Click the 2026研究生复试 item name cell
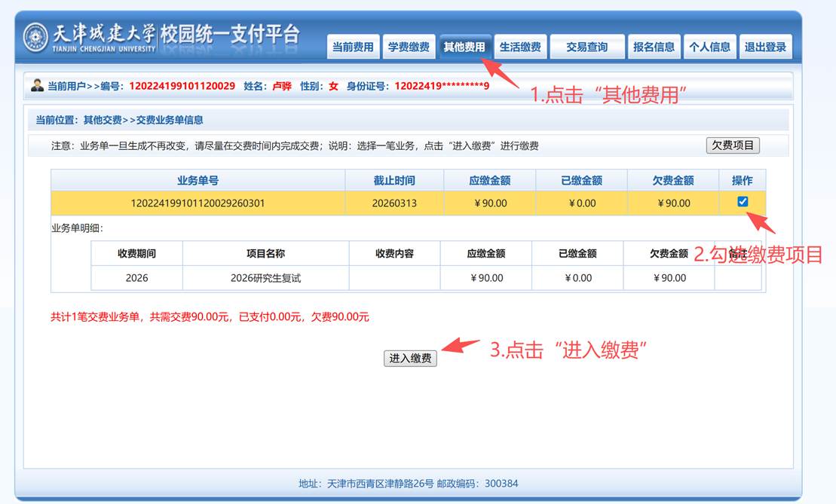The image size is (836, 504). 265,278
